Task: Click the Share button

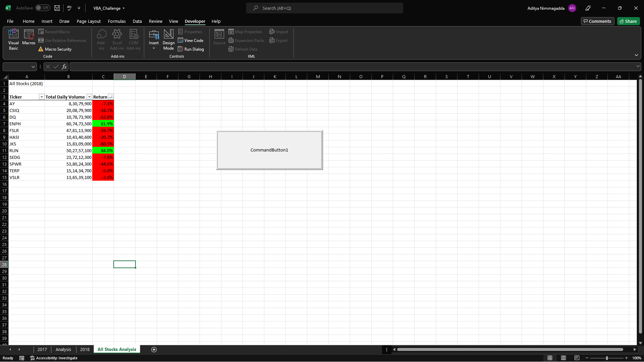Action: tap(628, 21)
